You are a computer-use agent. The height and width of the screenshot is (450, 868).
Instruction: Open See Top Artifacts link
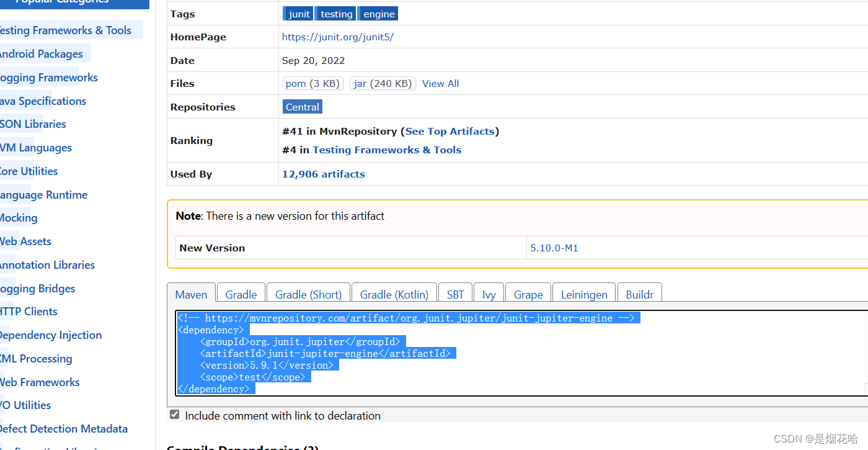point(449,131)
